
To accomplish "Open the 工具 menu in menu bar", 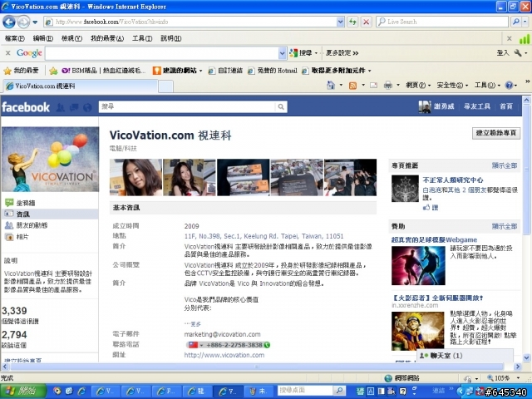I will pyautogui.click(x=142, y=38).
